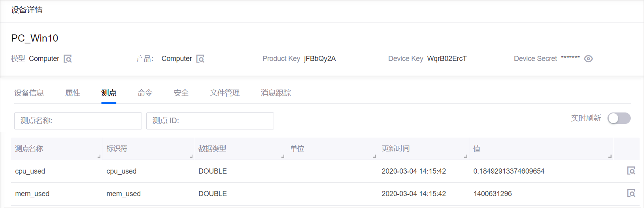Click the 更新时间 column header
The image size is (644, 208).
click(x=395, y=149)
